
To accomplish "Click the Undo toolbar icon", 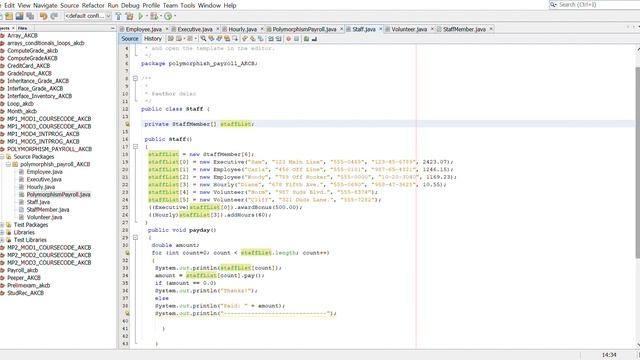I will [x=43, y=16].
